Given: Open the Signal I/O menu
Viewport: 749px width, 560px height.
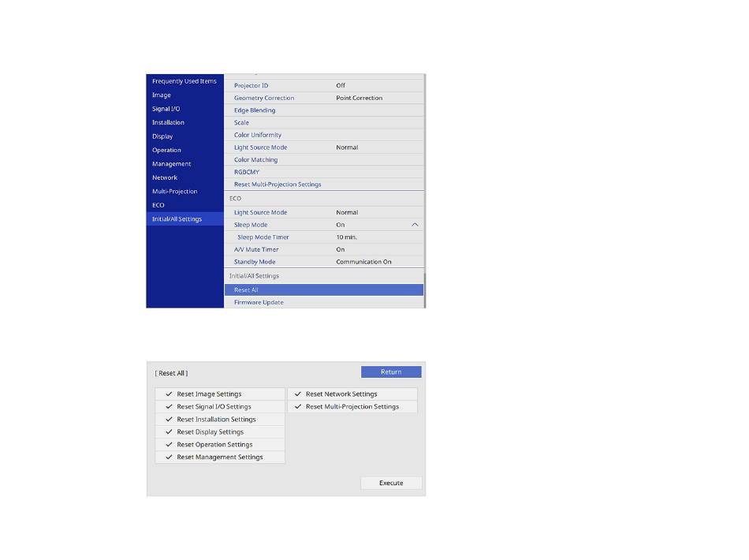Looking at the screenshot, I should click(184, 109).
